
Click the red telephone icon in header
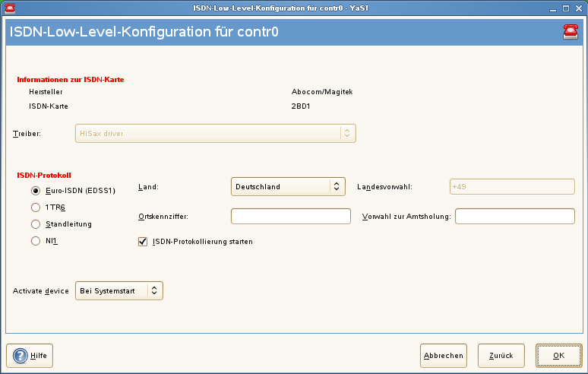571,31
